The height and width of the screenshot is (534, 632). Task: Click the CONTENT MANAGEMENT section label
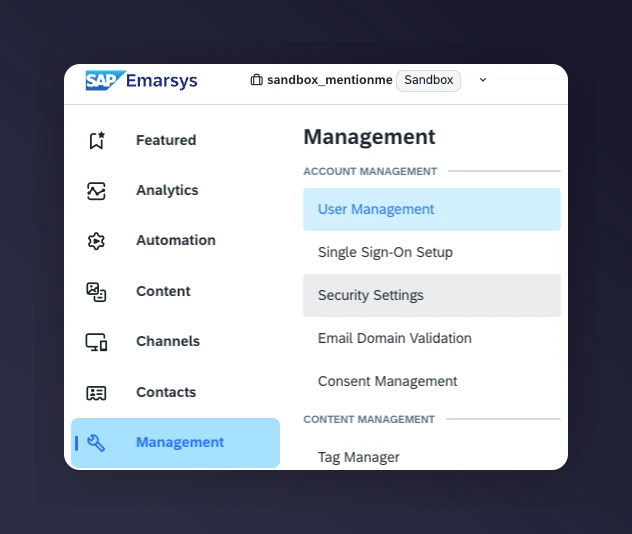[x=369, y=420]
